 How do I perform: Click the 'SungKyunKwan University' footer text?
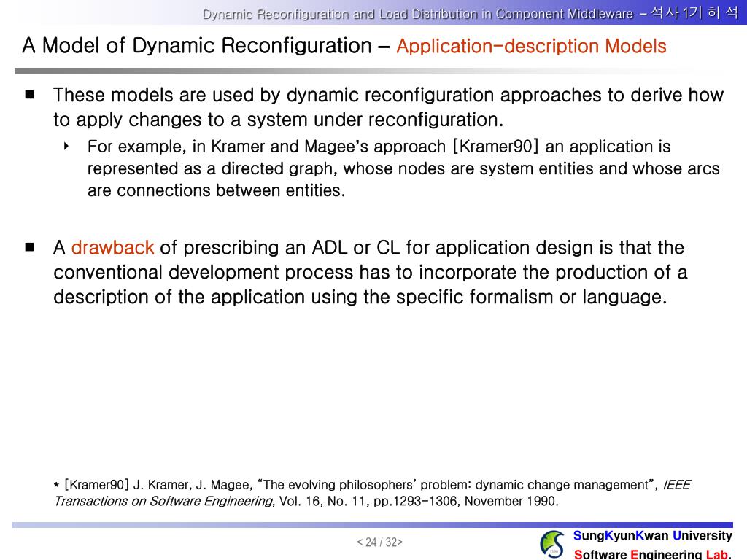[653, 536]
